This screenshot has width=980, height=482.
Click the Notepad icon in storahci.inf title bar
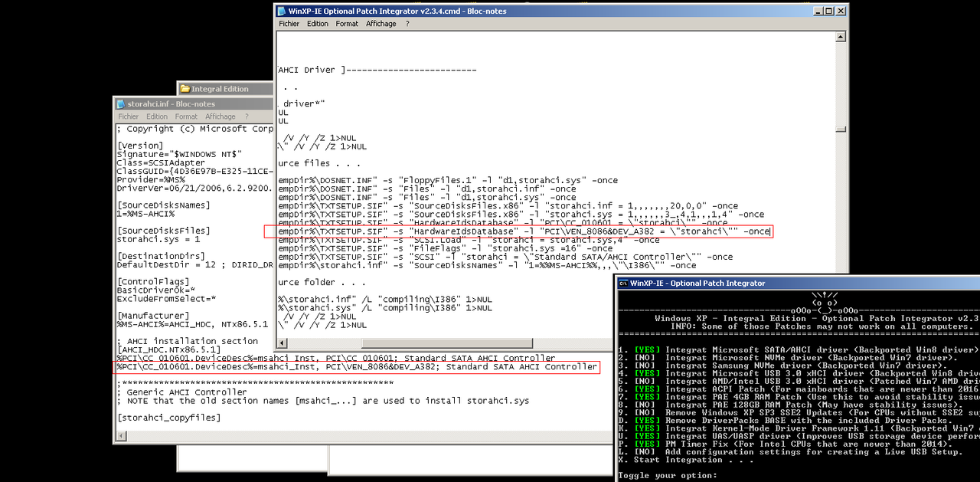pos(121,103)
